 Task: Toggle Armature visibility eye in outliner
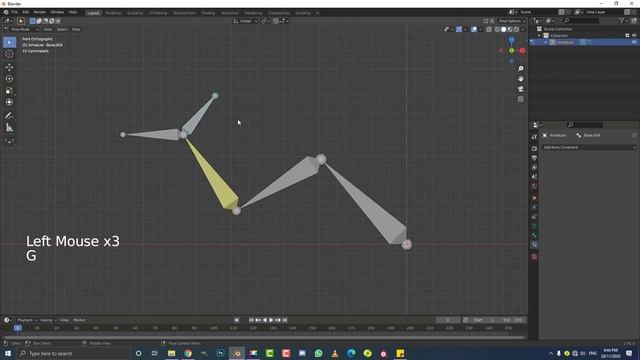pos(634,42)
